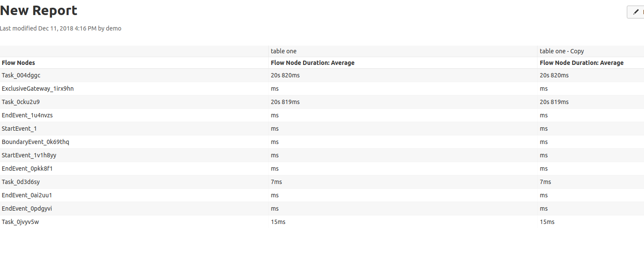
Task: Click the pencil edit icon button
Action: pos(636,12)
